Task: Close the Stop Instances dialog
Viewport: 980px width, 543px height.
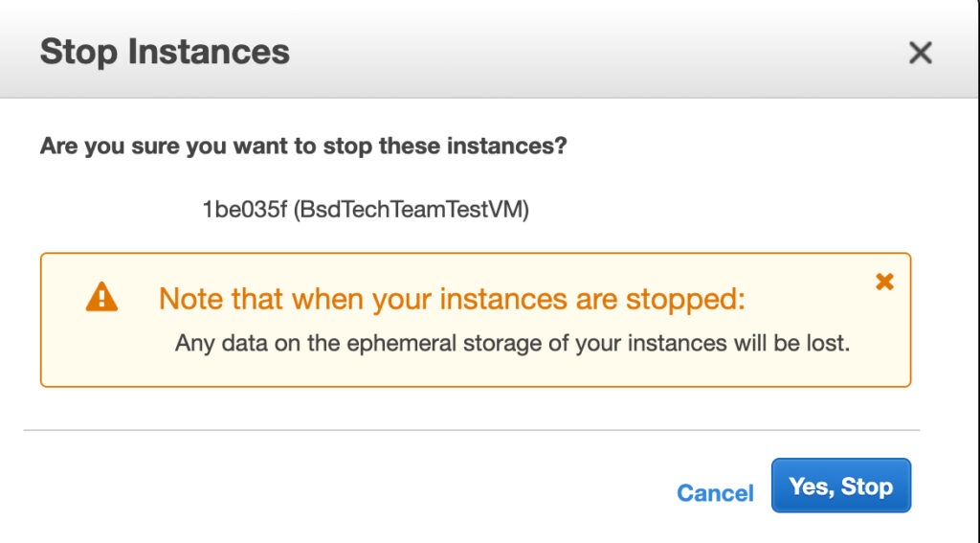Action: pos(920,53)
